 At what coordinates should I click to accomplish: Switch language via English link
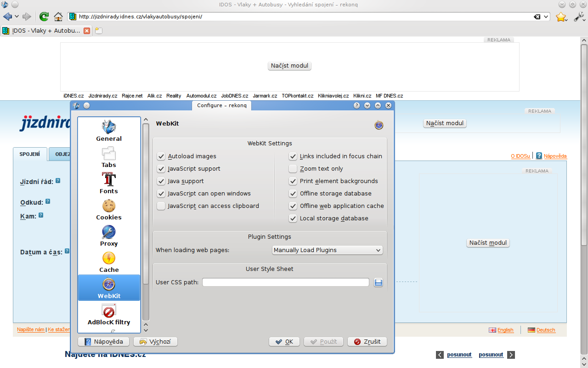tap(505, 330)
